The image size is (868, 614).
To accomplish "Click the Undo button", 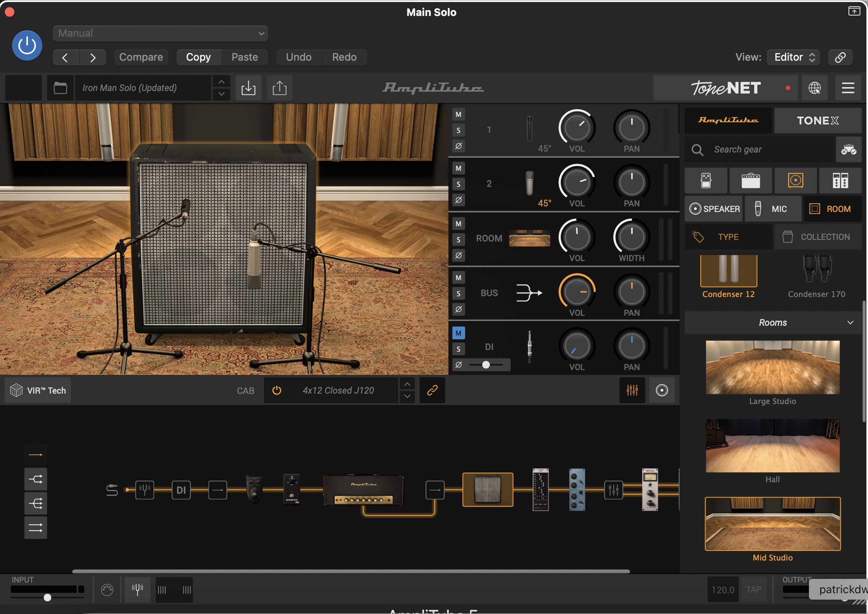I will (299, 57).
